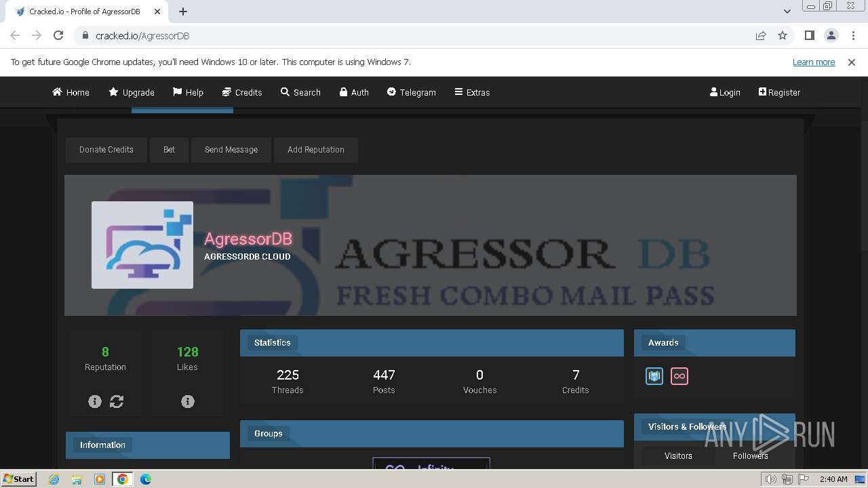This screenshot has width=868, height=488.
Task: Open Search in site navigation
Action: pyautogui.click(x=300, y=92)
